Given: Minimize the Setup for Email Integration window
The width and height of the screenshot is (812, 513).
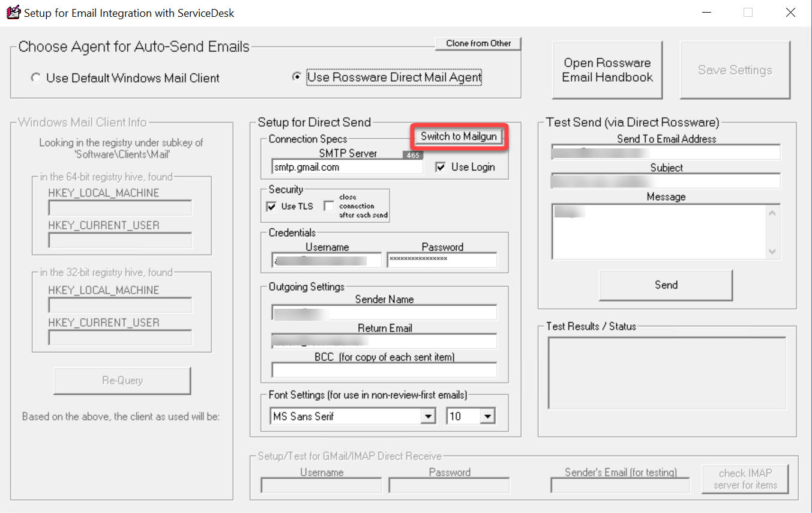Looking at the screenshot, I should (x=706, y=12).
